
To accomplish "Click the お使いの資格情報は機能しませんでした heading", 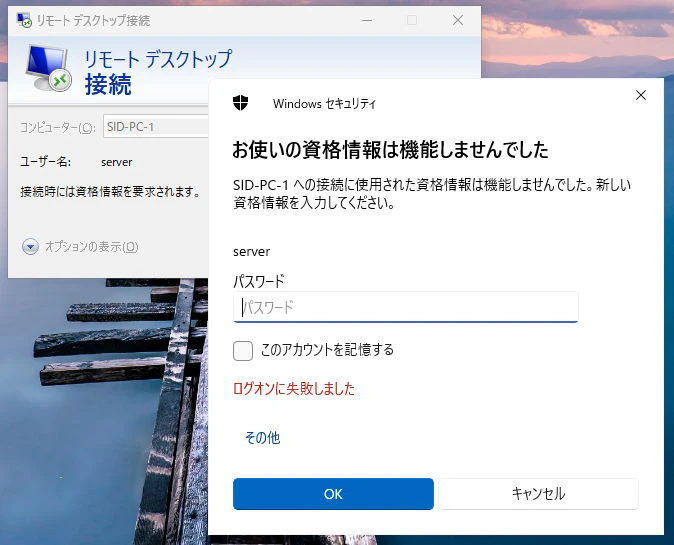I will pos(390,150).
